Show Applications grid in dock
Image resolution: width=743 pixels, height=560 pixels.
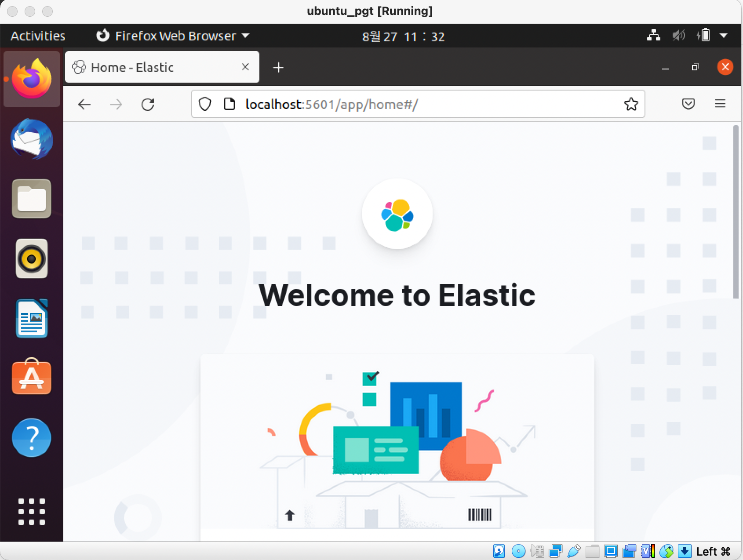tap(32, 512)
